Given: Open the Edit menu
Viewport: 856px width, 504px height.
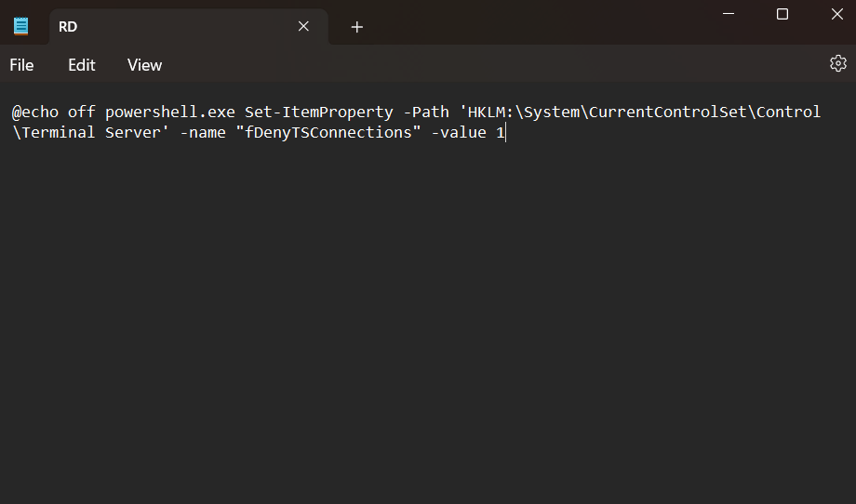Looking at the screenshot, I should (82, 65).
